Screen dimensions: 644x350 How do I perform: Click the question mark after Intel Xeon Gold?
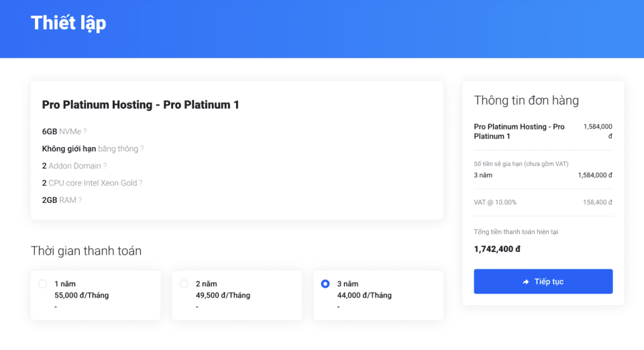(141, 183)
